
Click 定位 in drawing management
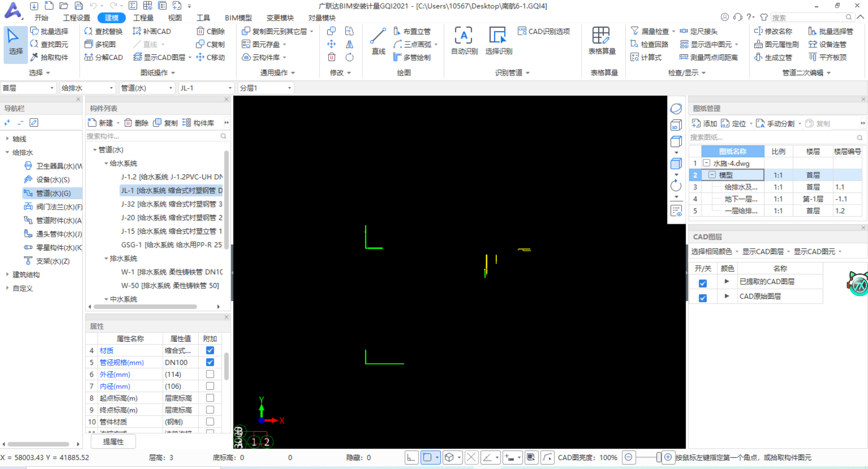[733, 124]
